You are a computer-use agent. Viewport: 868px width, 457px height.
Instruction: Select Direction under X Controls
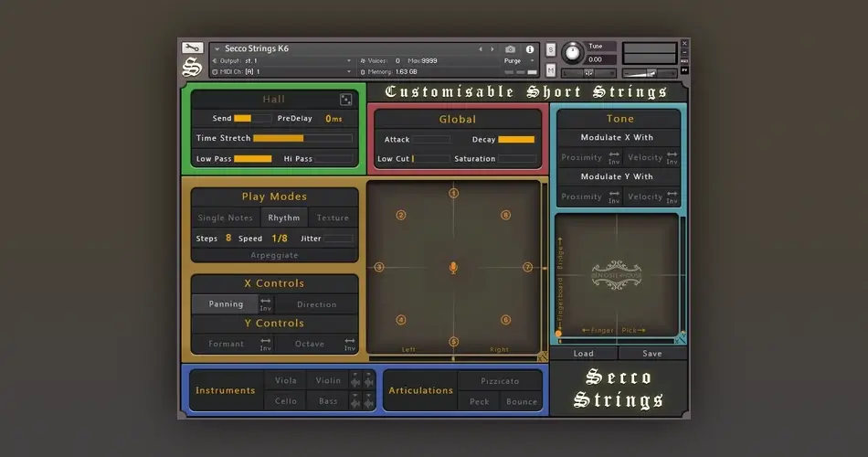pyautogui.click(x=317, y=304)
